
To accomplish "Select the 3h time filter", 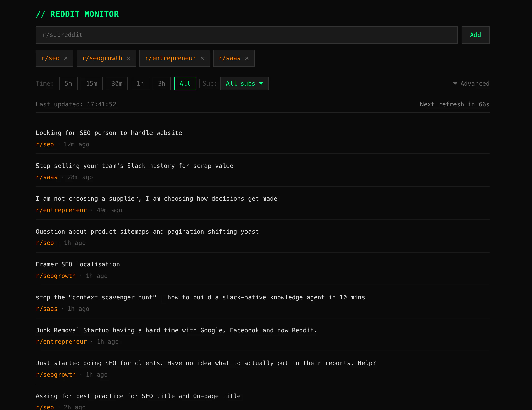I will pos(161,84).
